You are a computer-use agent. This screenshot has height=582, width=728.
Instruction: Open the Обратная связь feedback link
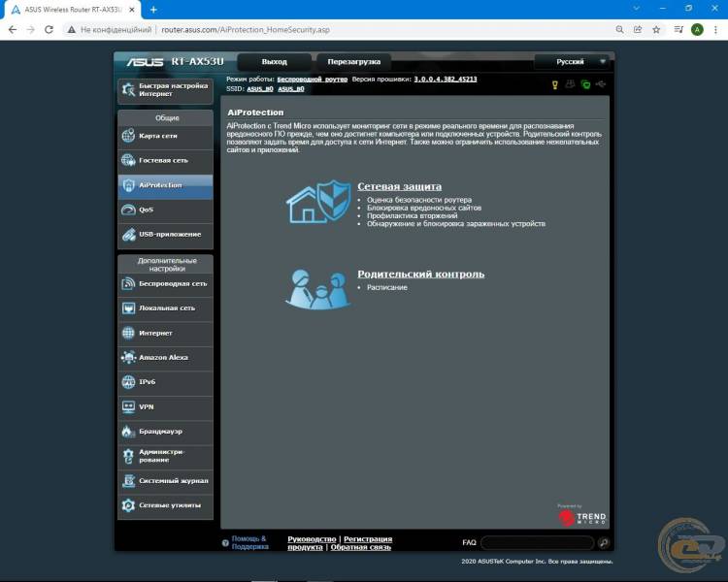pyautogui.click(x=361, y=547)
